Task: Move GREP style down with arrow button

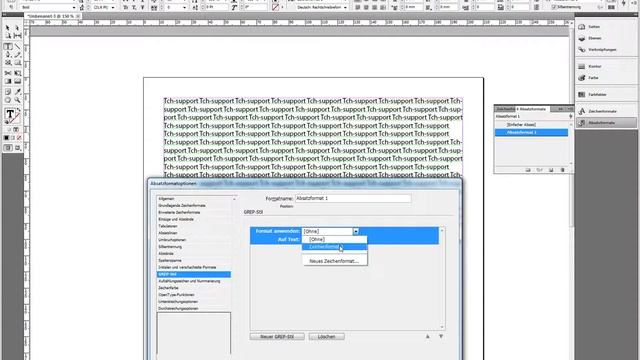Action: 441,337
